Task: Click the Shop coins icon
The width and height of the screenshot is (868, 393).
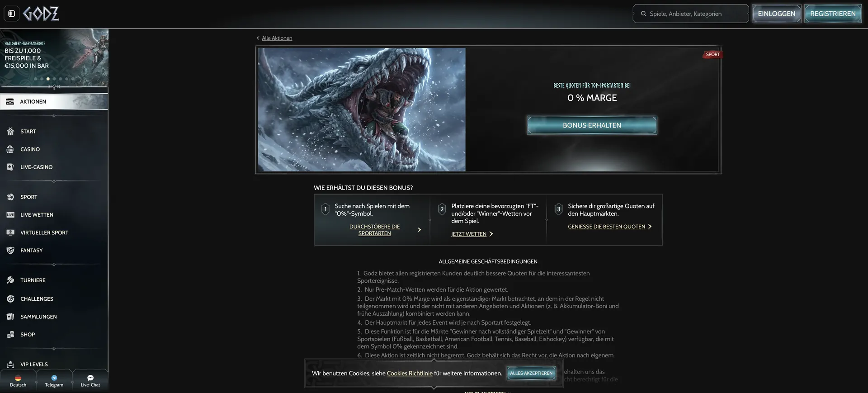Action: [10, 335]
